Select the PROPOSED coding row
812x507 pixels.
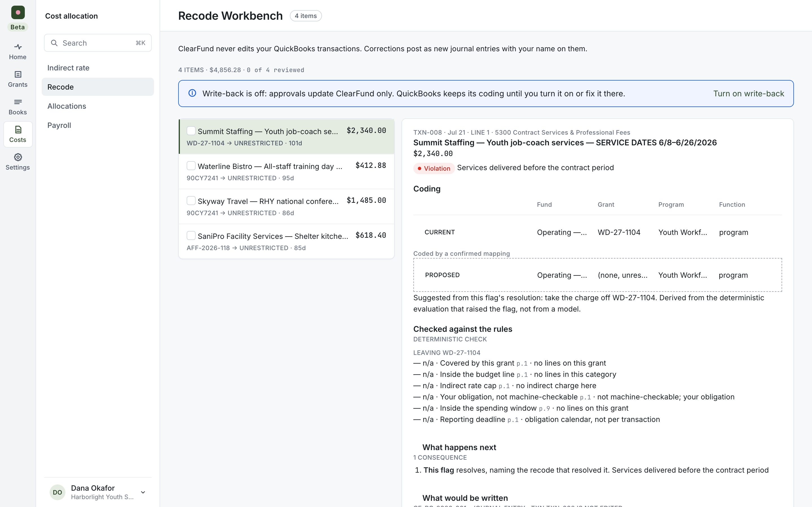tap(597, 275)
